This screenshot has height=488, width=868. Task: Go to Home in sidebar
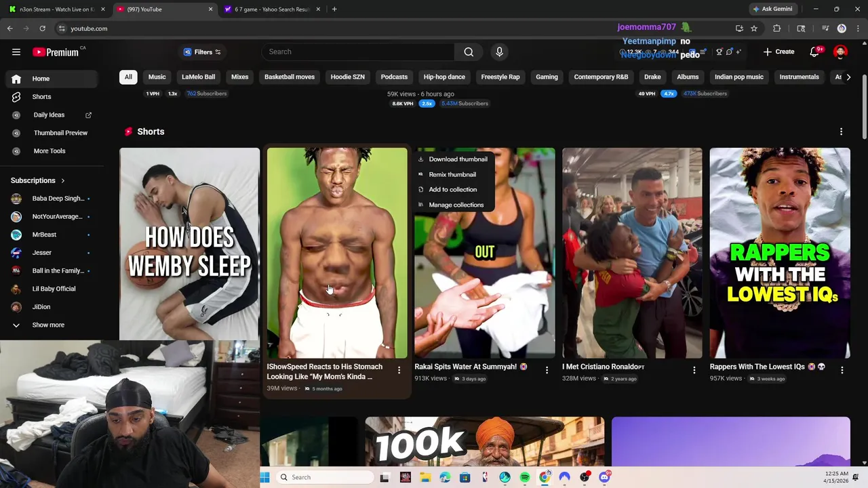click(x=53, y=79)
